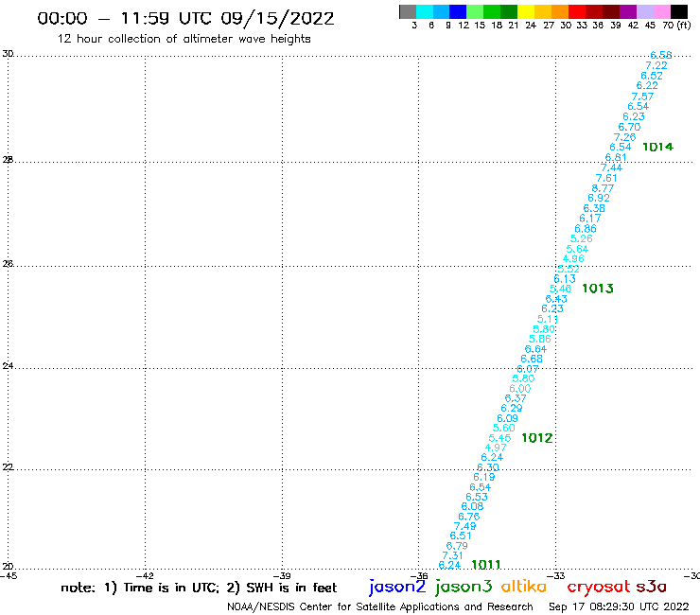Click the 6.08 wave height value

472,506
